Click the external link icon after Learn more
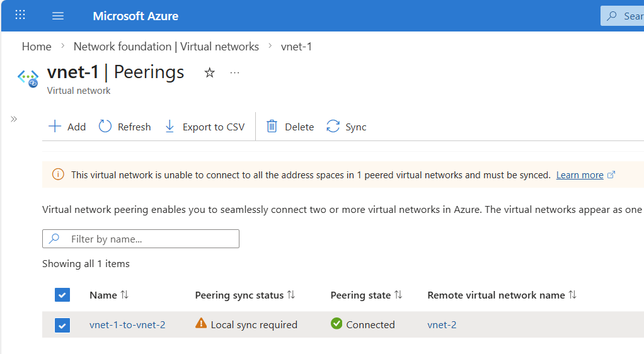This screenshot has width=644, height=354. (x=611, y=174)
